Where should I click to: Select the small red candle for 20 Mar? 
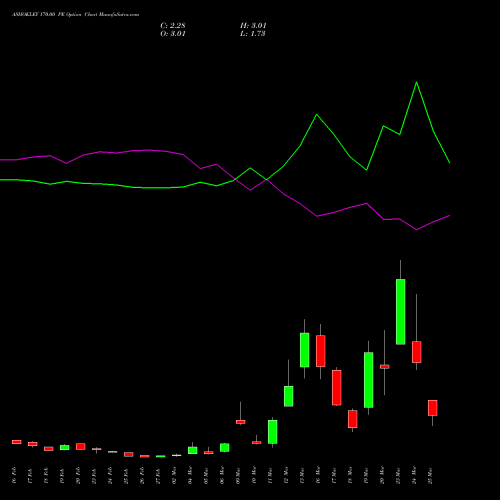(385, 367)
